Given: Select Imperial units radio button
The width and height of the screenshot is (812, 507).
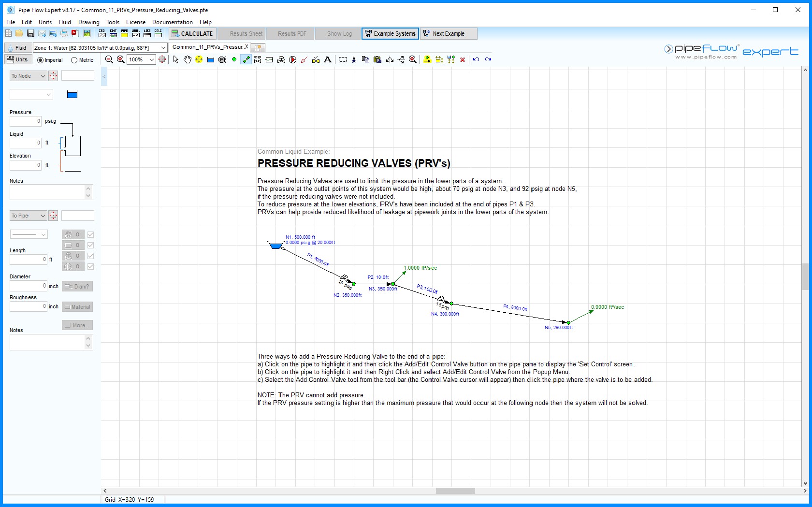Looking at the screenshot, I should [40, 60].
